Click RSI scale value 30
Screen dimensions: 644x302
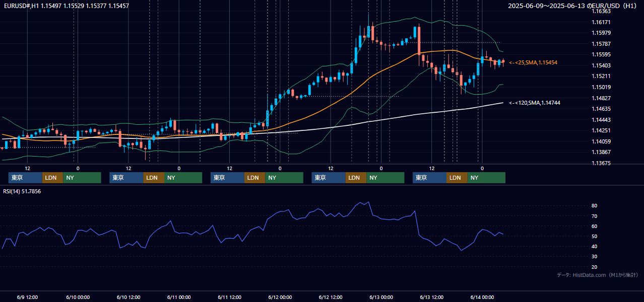point(595,256)
